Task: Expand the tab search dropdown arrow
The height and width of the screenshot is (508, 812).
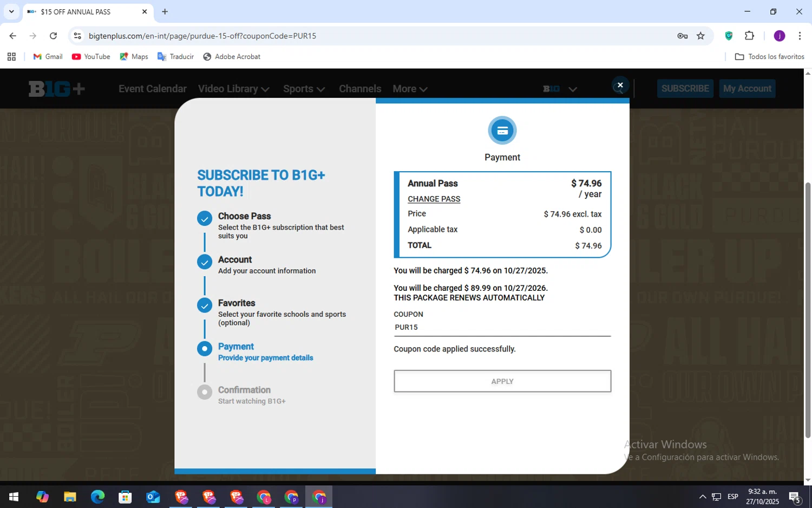Action: (11, 11)
